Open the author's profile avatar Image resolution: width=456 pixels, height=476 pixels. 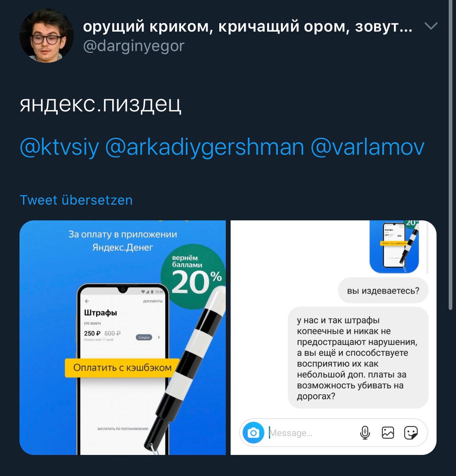[x=47, y=36]
